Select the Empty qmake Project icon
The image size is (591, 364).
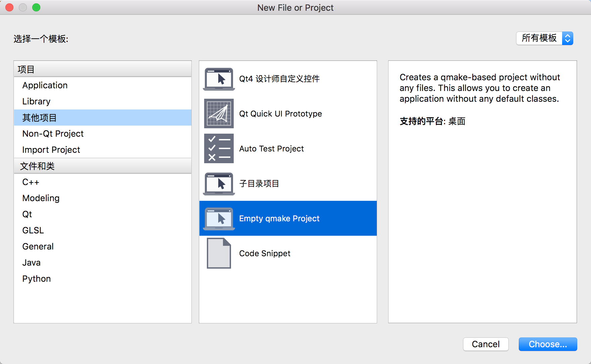pos(219,218)
